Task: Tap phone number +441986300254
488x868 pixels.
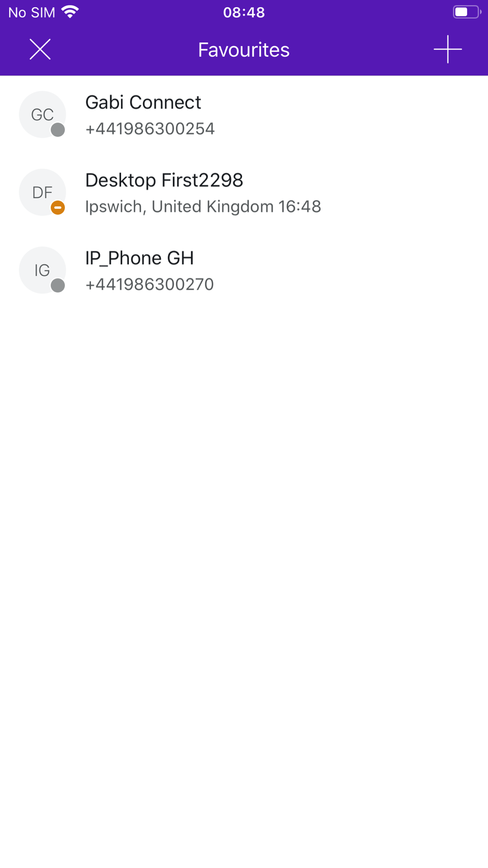Action: tap(150, 129)
